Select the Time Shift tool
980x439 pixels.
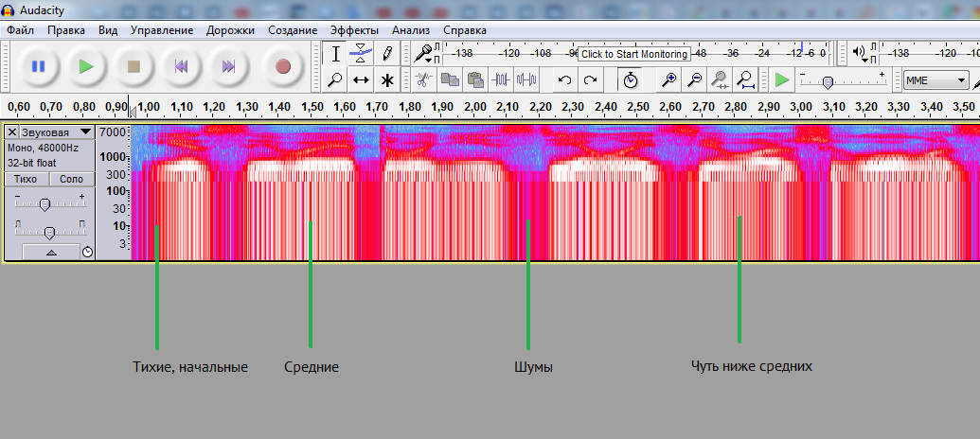click(x=361, y=79)
